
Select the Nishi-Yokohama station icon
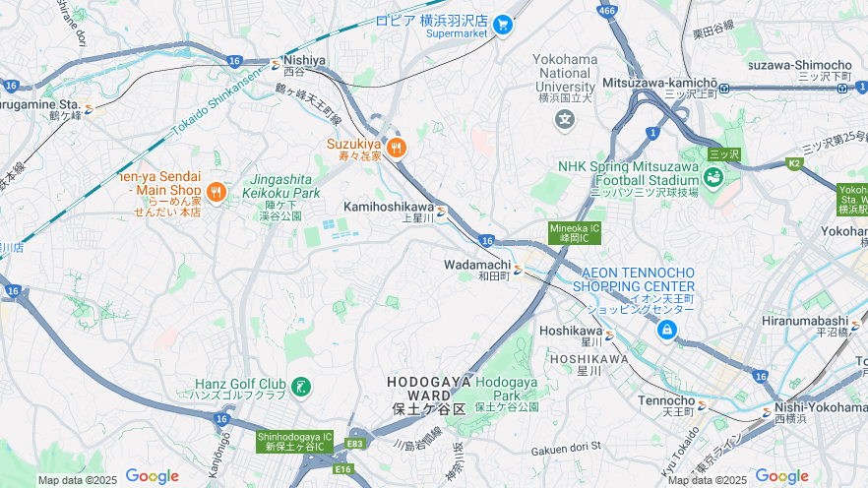(767, 412)
